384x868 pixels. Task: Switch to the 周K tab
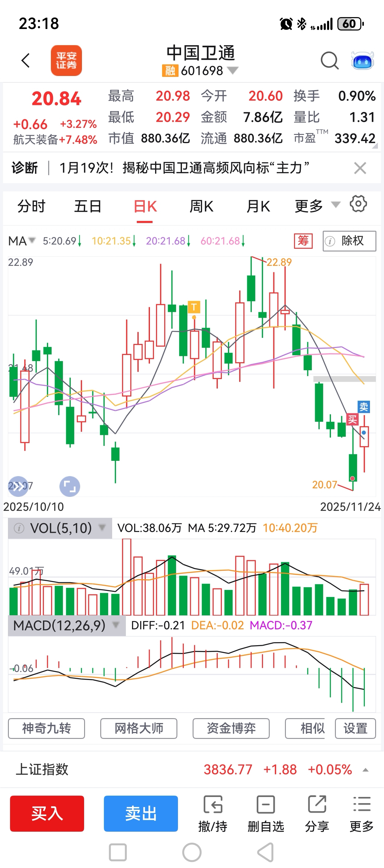tap(201, 206)
